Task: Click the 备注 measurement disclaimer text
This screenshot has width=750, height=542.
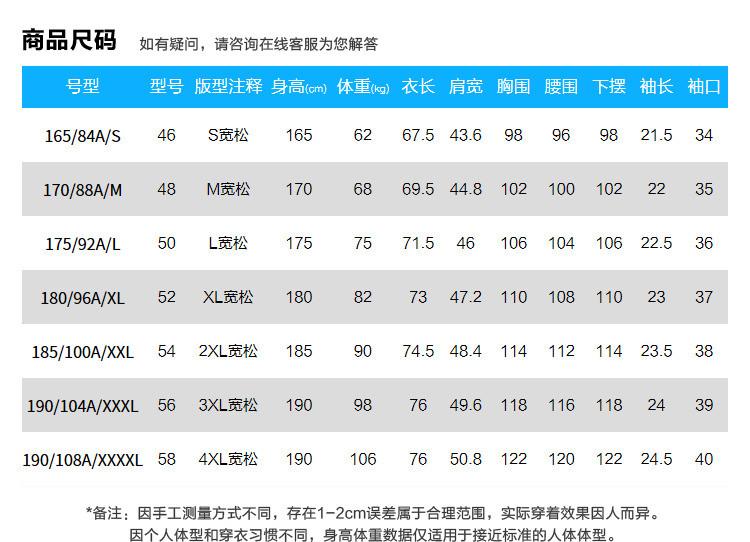Action: click(x=373, y=514)
